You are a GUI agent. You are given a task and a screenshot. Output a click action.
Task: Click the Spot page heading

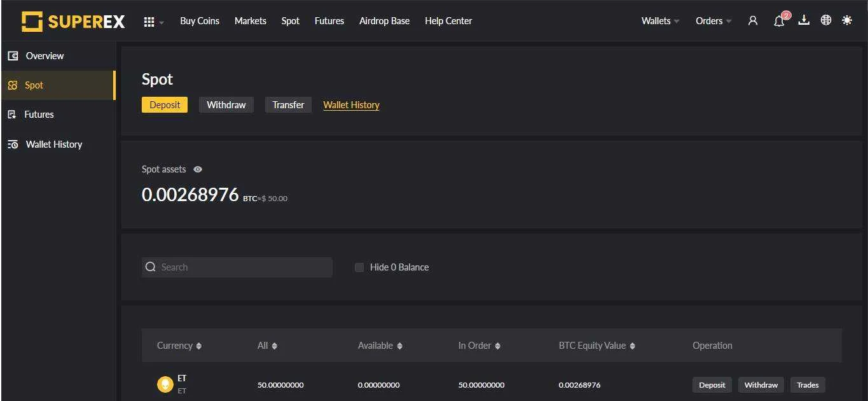tap(157, 80)
